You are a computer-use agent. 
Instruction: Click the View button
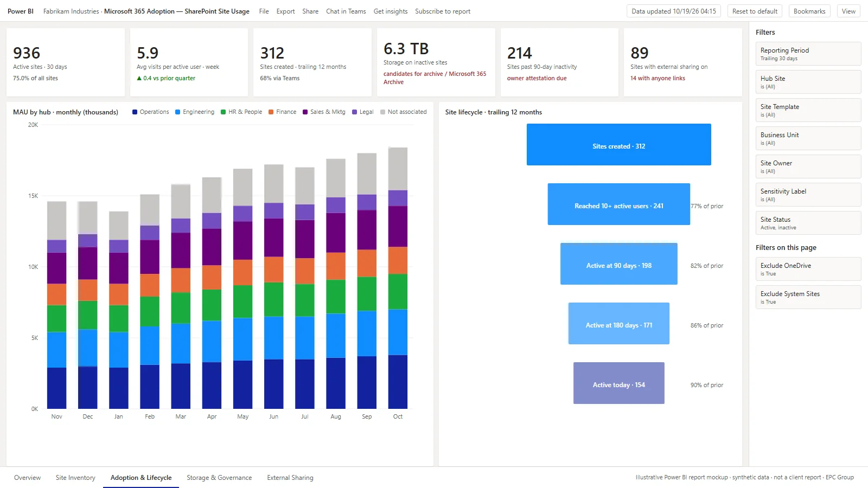(848, 11)
